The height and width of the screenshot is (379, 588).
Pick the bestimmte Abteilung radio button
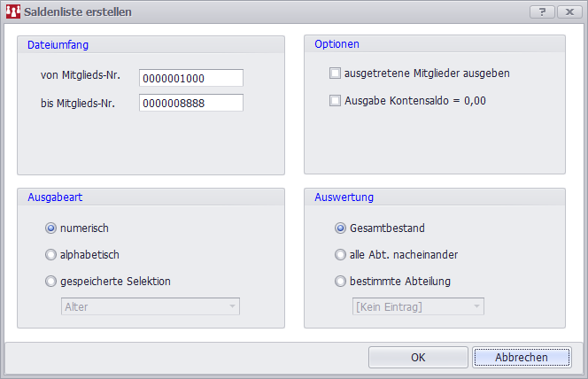(340, 282)
